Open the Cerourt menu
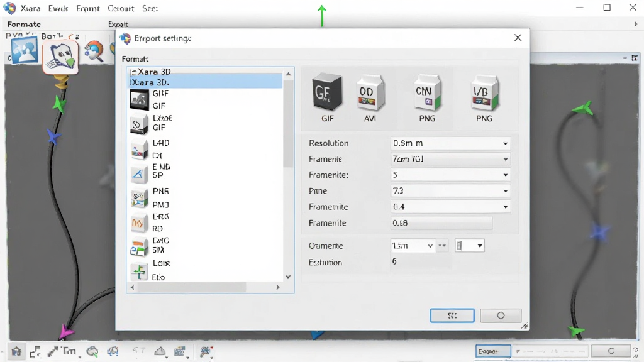 click(x=121, y=8)
